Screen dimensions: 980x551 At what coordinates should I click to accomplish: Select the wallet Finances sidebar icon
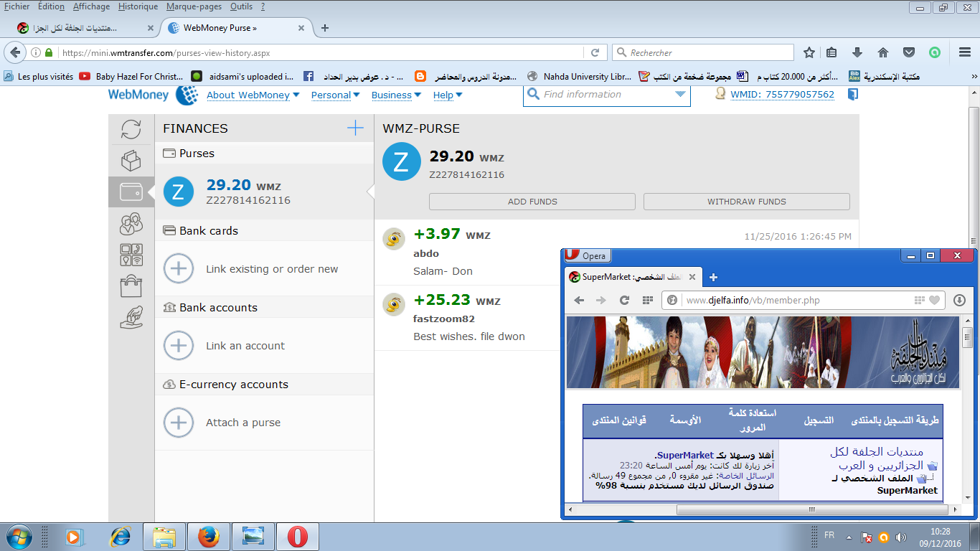click(x=131, y=192)
